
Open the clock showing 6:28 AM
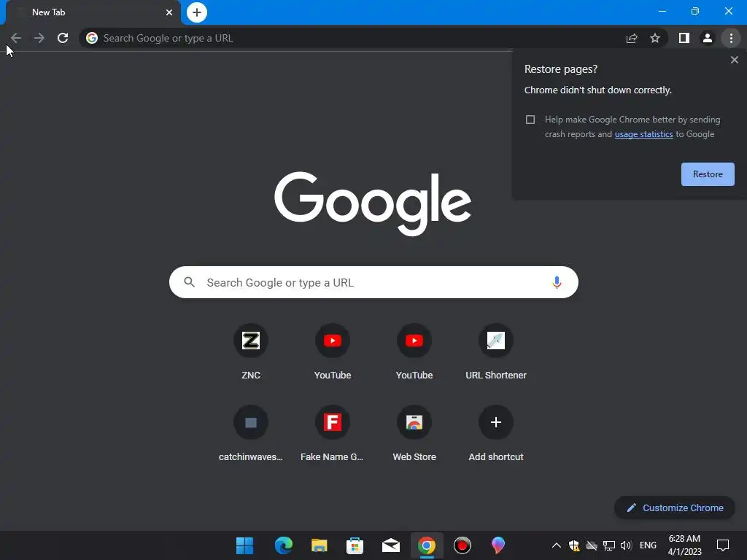684,545
